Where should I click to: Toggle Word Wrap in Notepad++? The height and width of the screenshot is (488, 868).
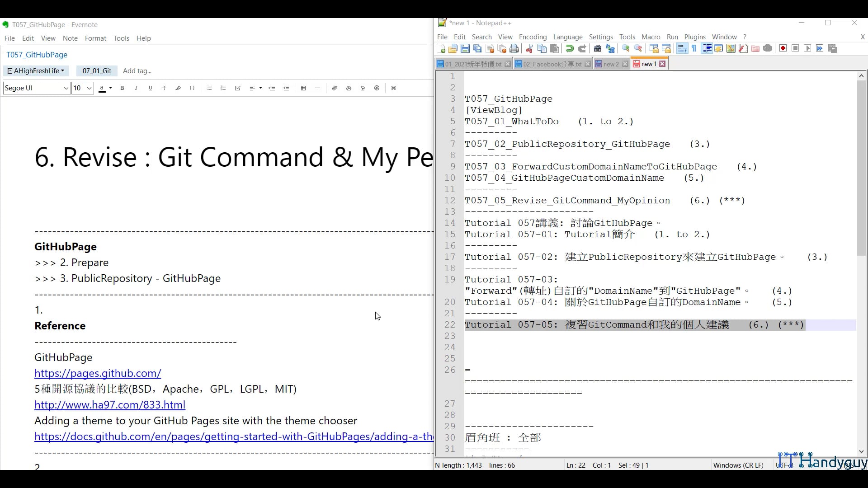click(x=682, y=48)
